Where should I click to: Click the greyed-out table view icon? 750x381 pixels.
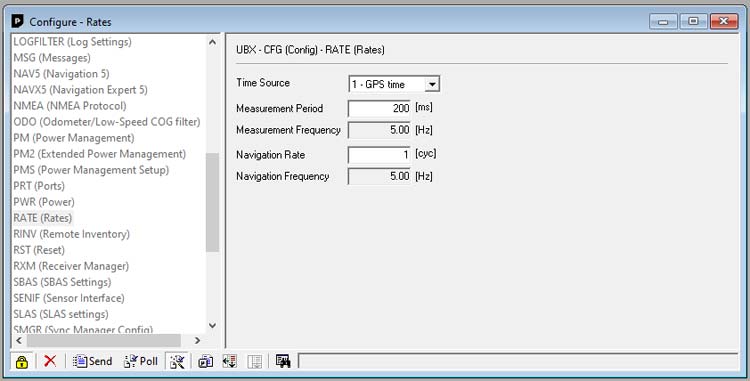[255, 361]
